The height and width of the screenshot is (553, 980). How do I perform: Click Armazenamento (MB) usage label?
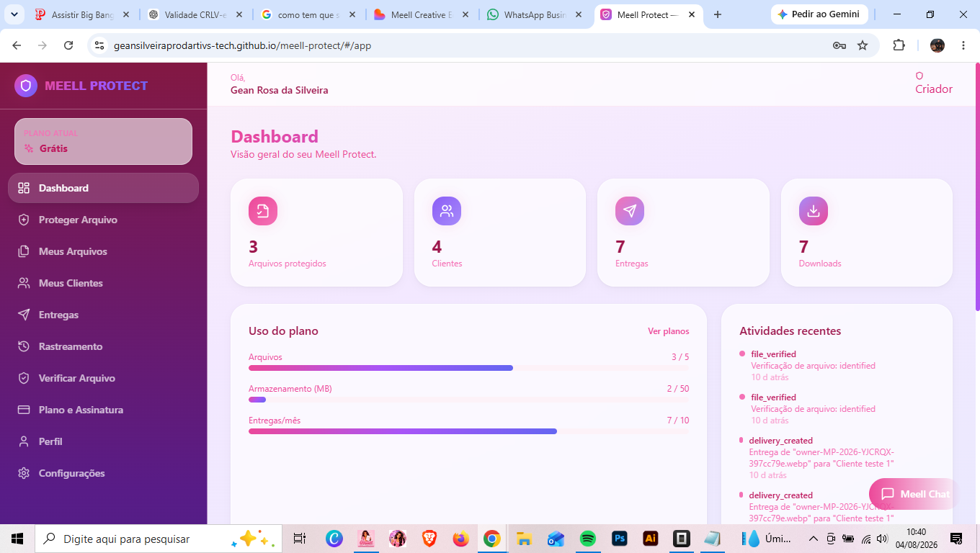[x=290, y=389]
